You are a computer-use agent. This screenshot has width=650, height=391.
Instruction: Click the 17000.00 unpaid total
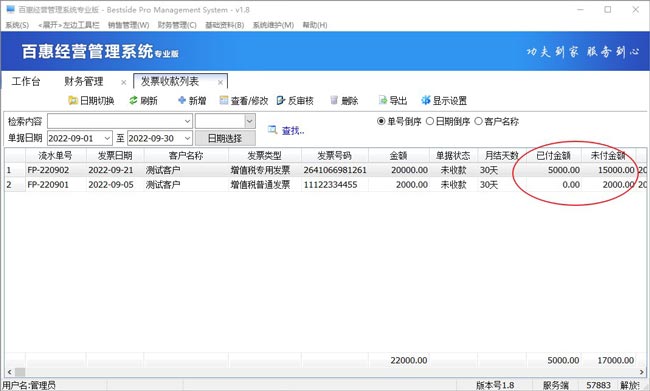(x=616, y=360)
